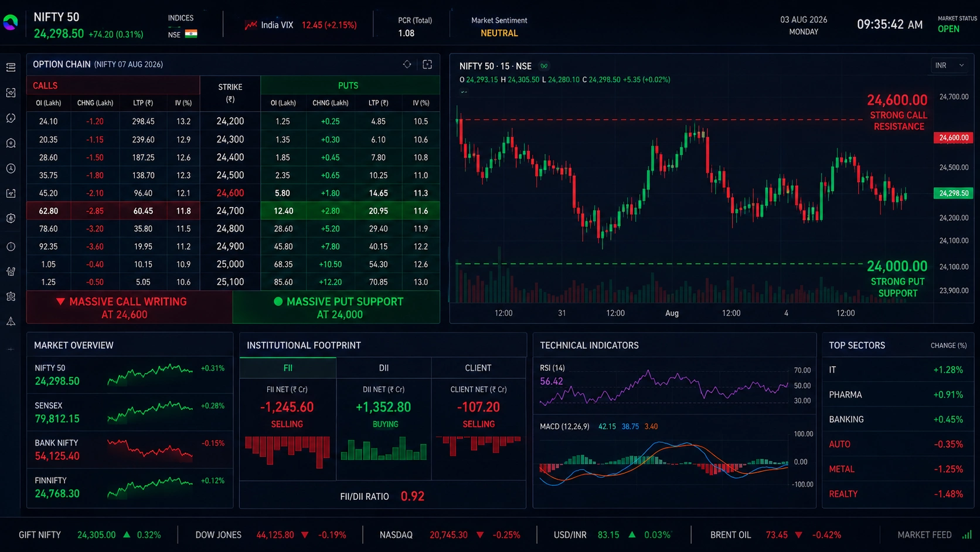Screen dimensions: 980x552
Task: Click the red triangle beside MASSIVE CALL WRITING
Action: 60,302
